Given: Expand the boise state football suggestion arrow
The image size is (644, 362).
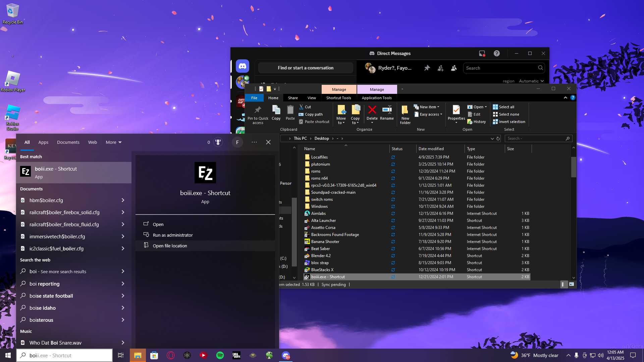Looking at the screenshot, I should (123, 296).
